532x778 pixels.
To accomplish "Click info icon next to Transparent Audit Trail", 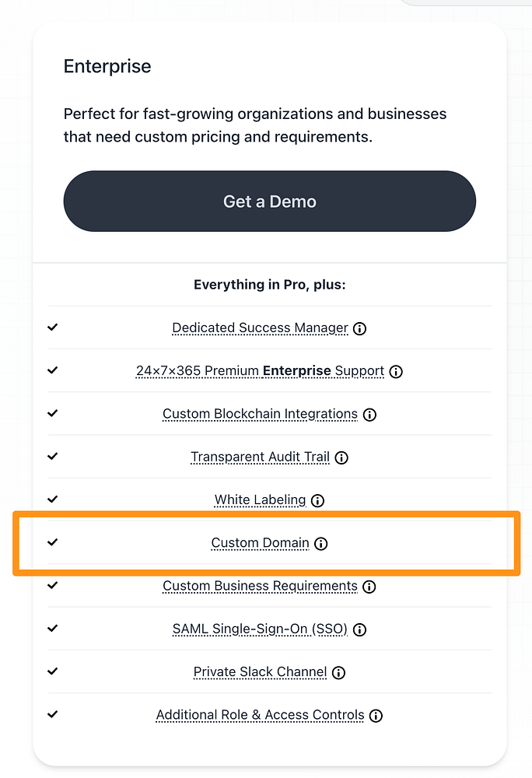I will click(x=341, y=457).
